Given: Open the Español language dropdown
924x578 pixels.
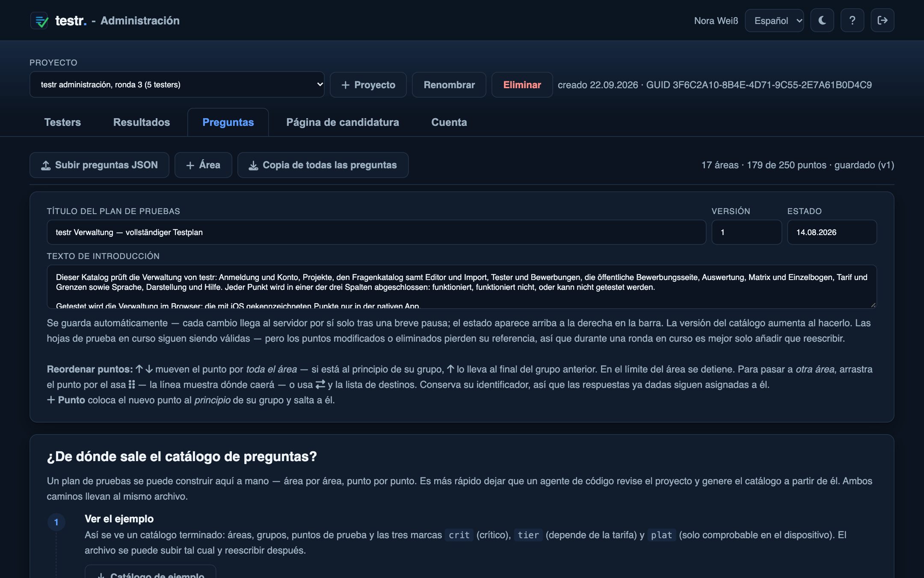Looking at the screenshot, I should (774, 21).
